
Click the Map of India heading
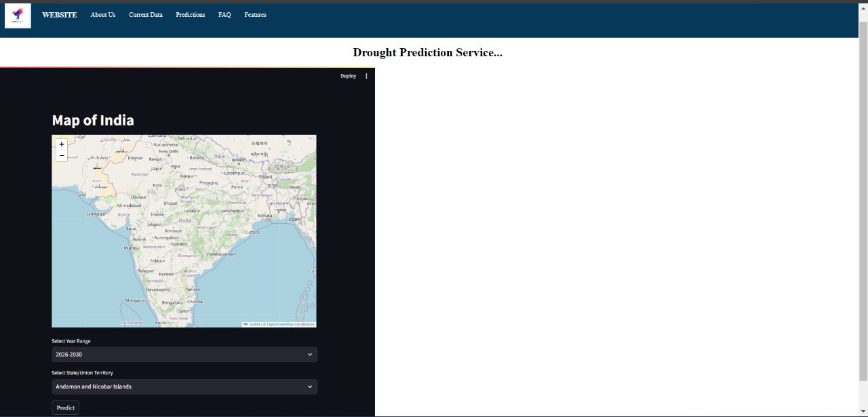pos(93,120)
